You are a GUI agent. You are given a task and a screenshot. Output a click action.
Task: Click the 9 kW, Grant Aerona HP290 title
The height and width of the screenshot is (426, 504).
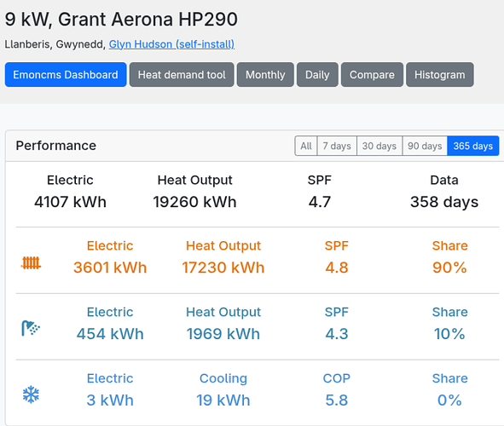tap(121, 20)
